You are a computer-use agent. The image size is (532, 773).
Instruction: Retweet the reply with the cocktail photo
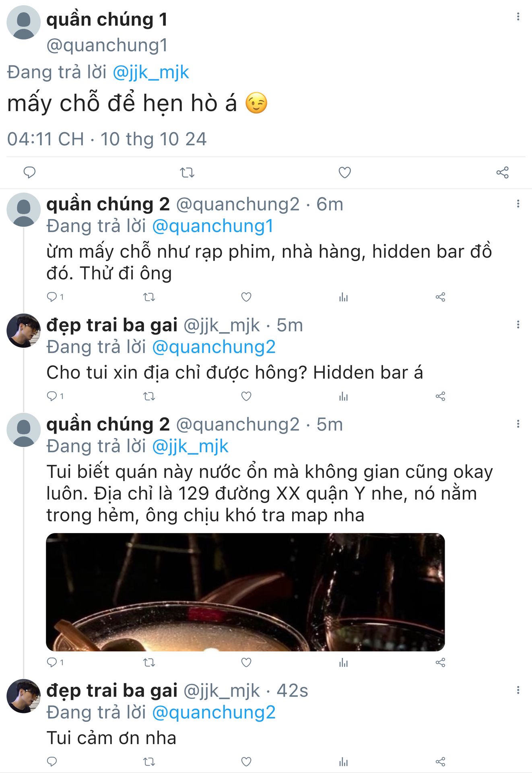(x=149, y=662)
